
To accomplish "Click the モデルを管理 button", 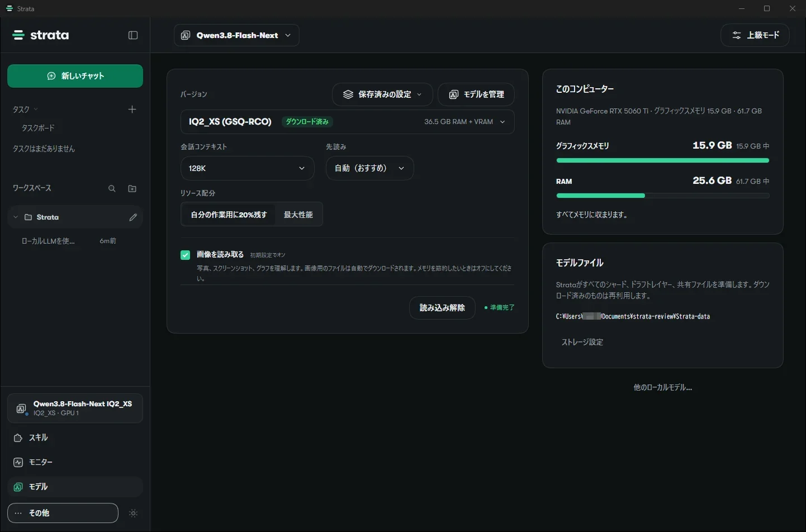I will pyautogui.click(x=476, y=94).
